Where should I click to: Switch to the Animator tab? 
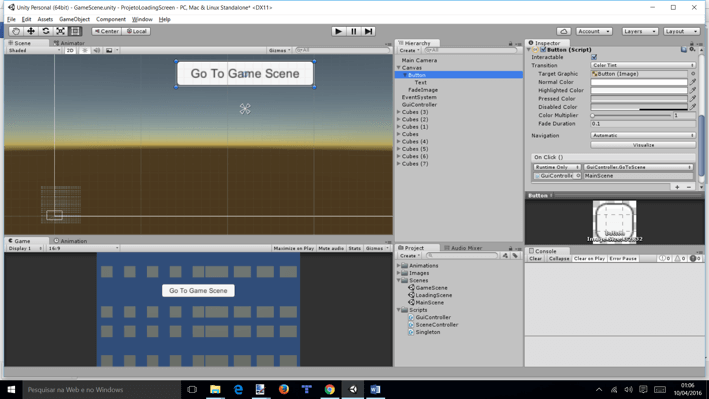coord(69,43)
